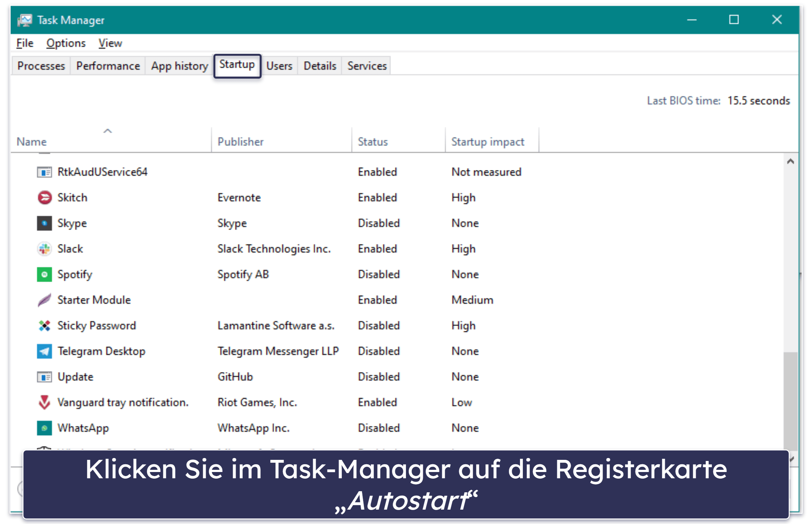Open the Details tab
This screenshot has height=524, width=812.
tap(320, 66)
